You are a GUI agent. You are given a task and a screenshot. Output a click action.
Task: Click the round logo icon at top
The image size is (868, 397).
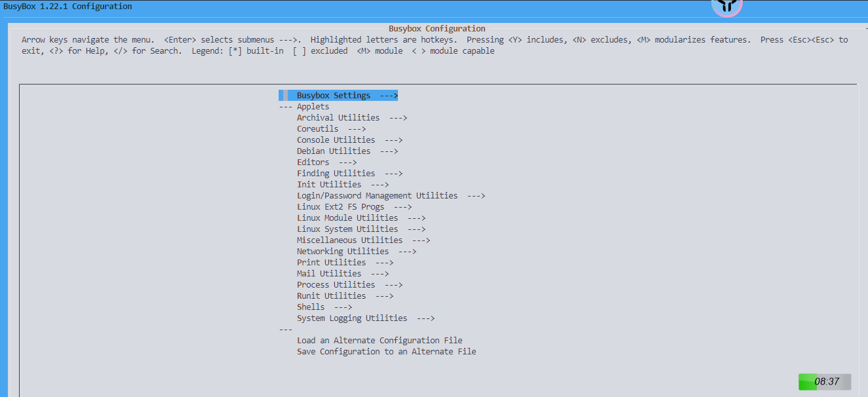point(726,7)
